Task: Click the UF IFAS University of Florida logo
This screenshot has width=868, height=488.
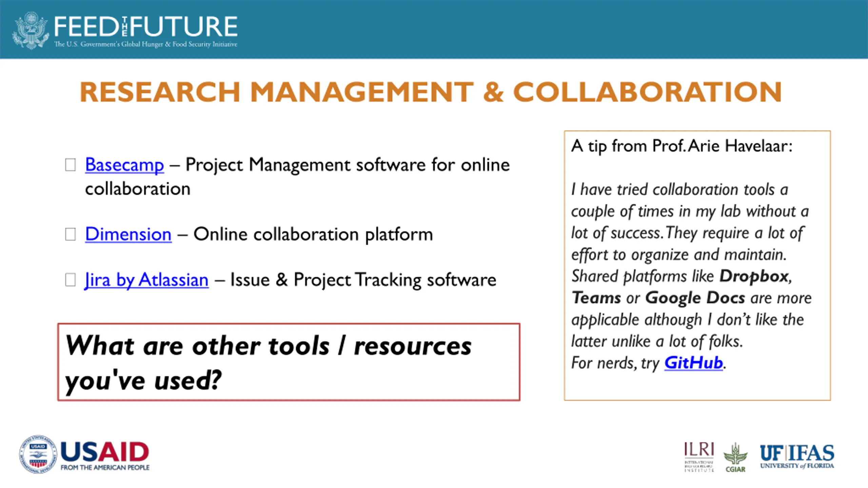Action: pos(797,457)
